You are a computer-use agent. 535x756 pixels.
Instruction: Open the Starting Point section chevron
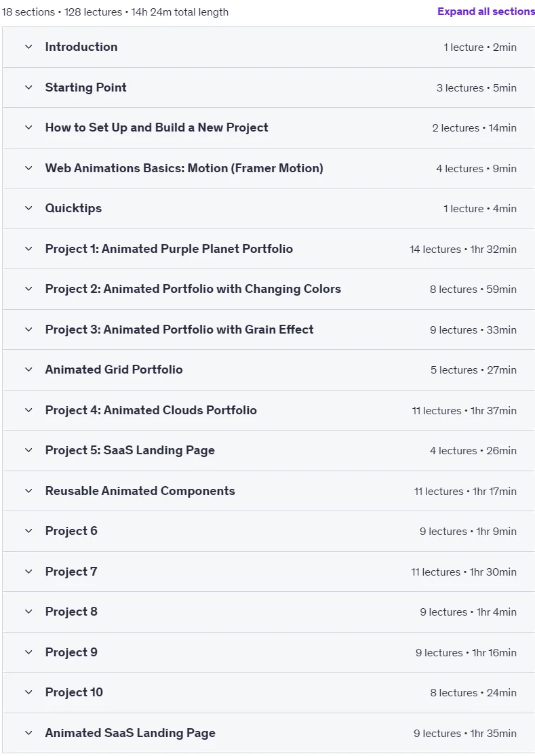[29, 87]
